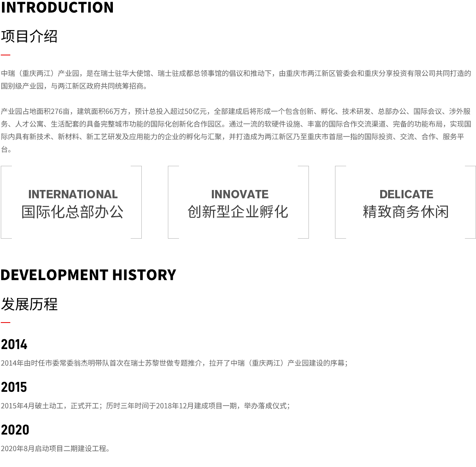Select the INNOVATE 创新型企业孵化 card
476x467 pixels.
(238, 202)
